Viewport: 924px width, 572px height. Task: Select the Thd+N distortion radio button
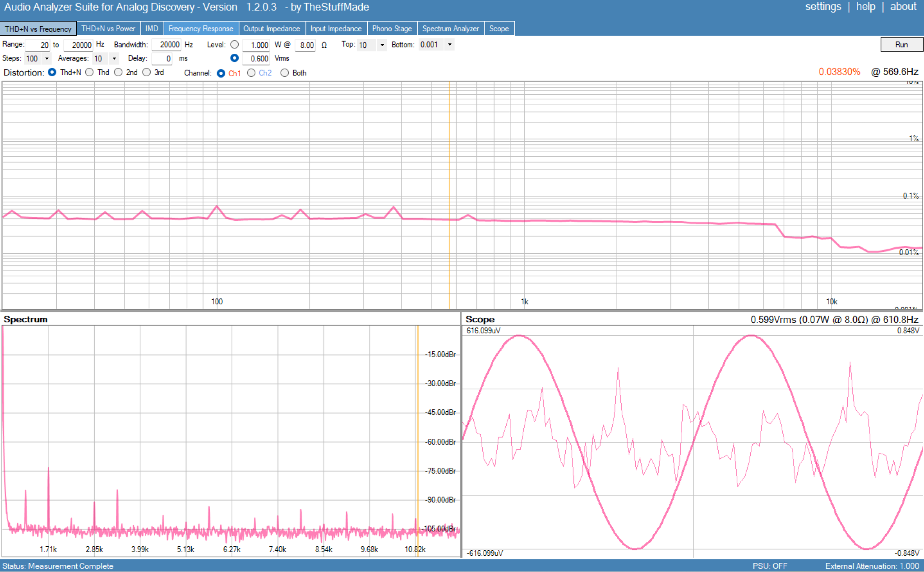coord(52,72)
